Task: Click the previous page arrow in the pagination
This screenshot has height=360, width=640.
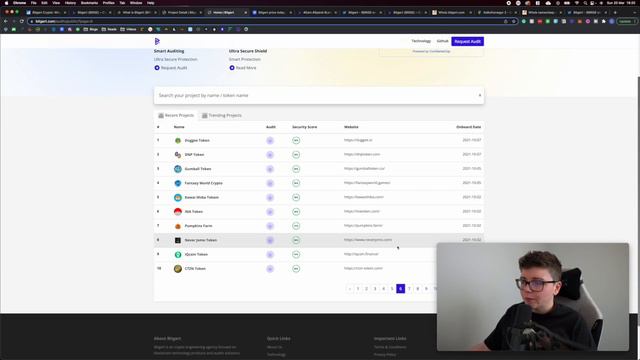Action: click(349, 289)
